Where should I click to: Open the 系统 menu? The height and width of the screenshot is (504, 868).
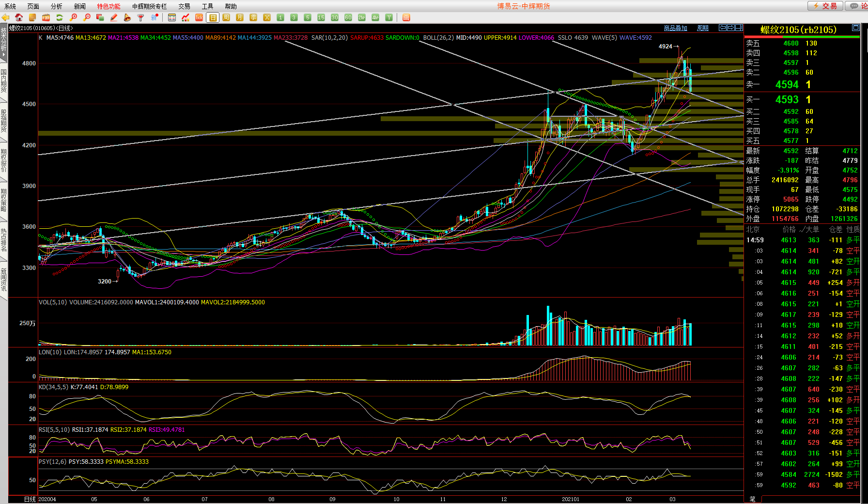click(x=10, y=6)
